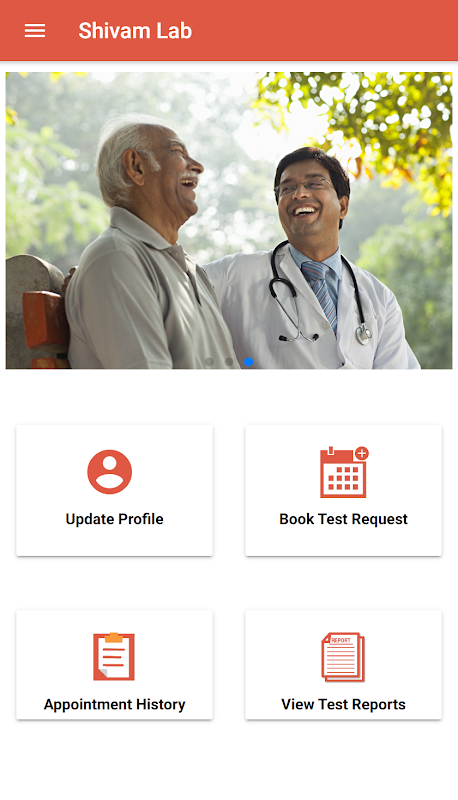Click the Book Test Request label
Screen dimensions: 458x800
pos(343,519)
